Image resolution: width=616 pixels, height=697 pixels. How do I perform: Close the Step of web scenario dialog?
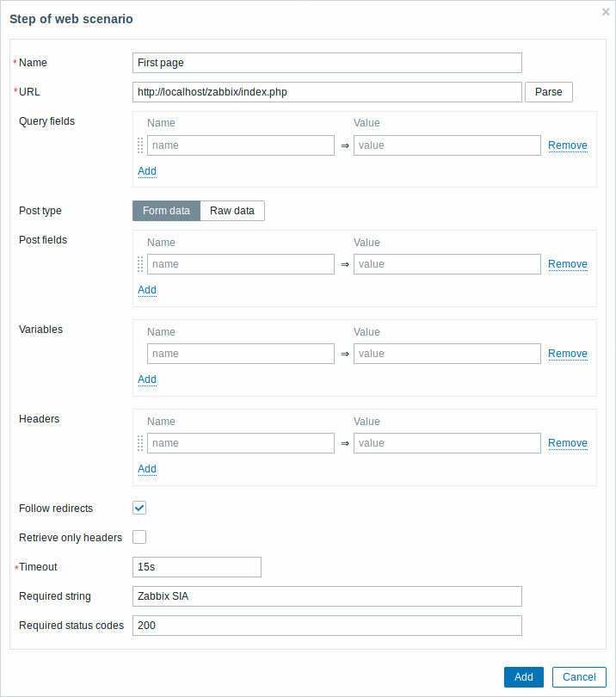(x=606, y=12)
